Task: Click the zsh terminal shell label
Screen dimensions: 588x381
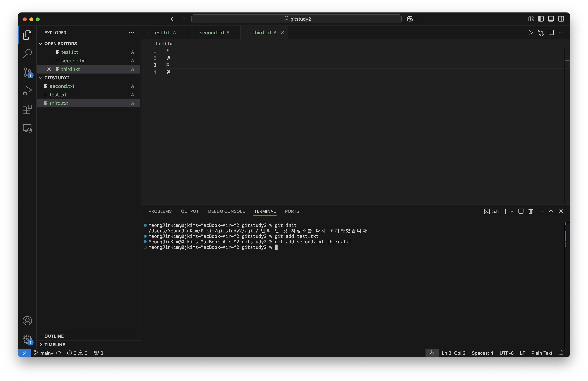Action: [491, 211]
